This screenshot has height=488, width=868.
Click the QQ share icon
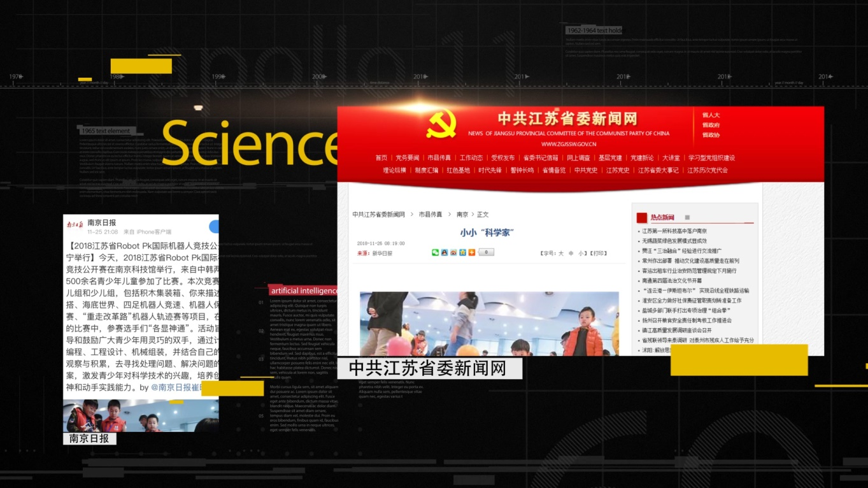pyautogui.click(x=445, y=252)
